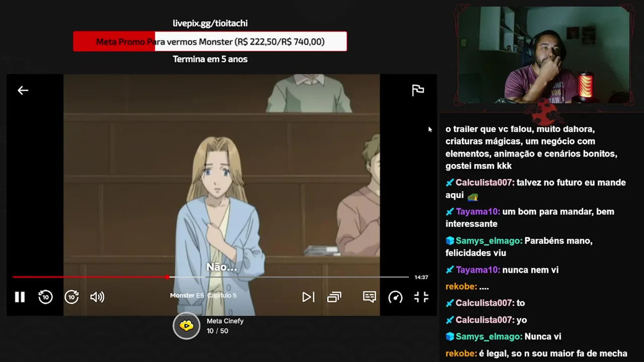The height and width of the screenshot is (362, 644).
Task: Click 'talvez no futuro eu mande aqui' message
Action: [x=536, y=189]
